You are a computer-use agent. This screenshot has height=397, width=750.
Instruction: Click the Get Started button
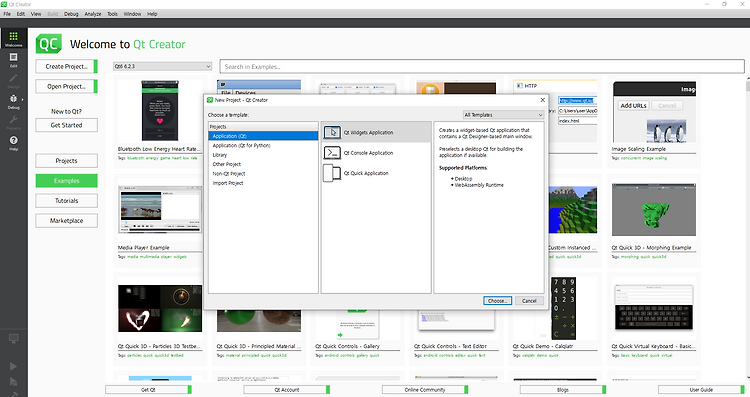pyautogui.click(x=66, y=125)
